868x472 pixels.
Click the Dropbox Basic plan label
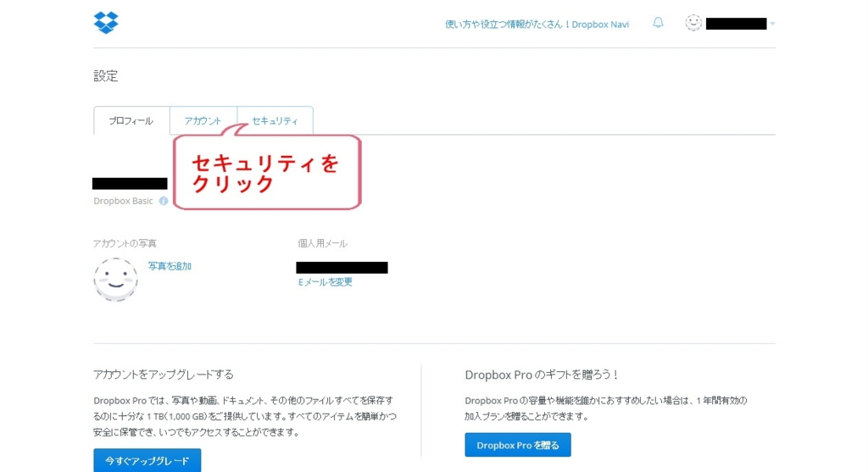[123, 201]
